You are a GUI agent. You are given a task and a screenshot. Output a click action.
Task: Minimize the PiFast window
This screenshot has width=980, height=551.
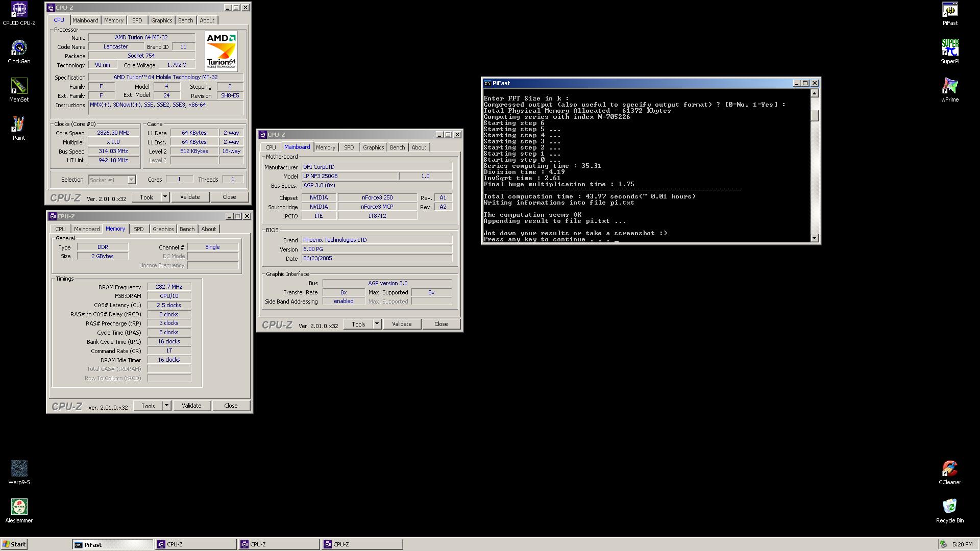[797, 83]
